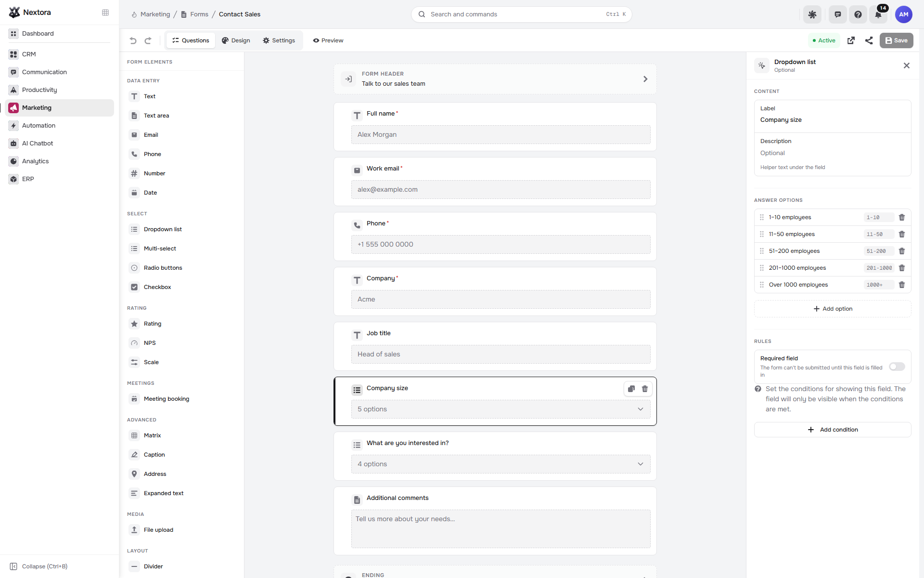Screen dimensions: 924x578
Task: Toggle the Required field switch
Action: (897, 367)
